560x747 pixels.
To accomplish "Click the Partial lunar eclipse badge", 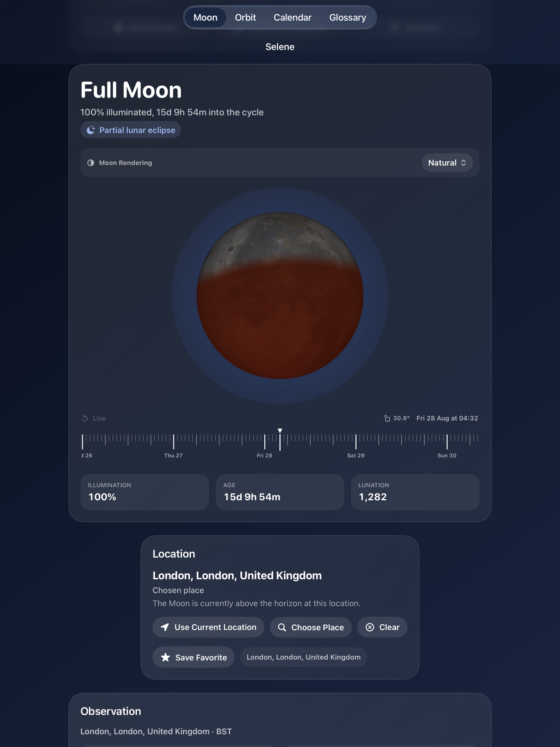I will [x=131, y=130].
